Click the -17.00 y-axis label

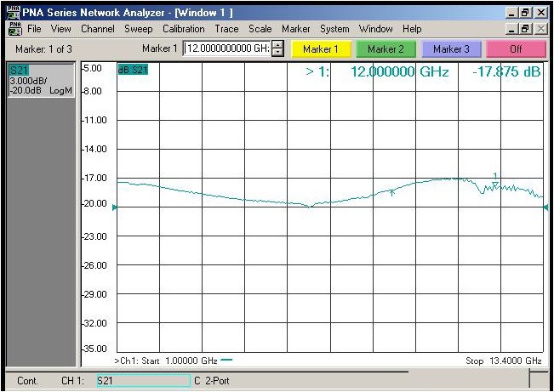pos(94,178)
